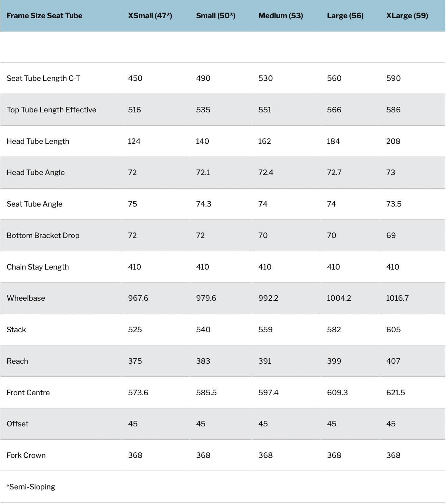Click the Fork Crown row label
446x504 pixels.
click(x=26, y=455)
